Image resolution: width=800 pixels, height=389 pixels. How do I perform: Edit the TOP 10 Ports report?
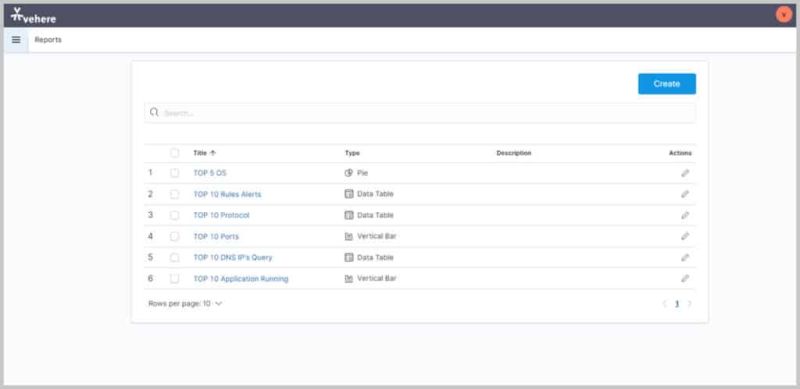tap(685, 236)
